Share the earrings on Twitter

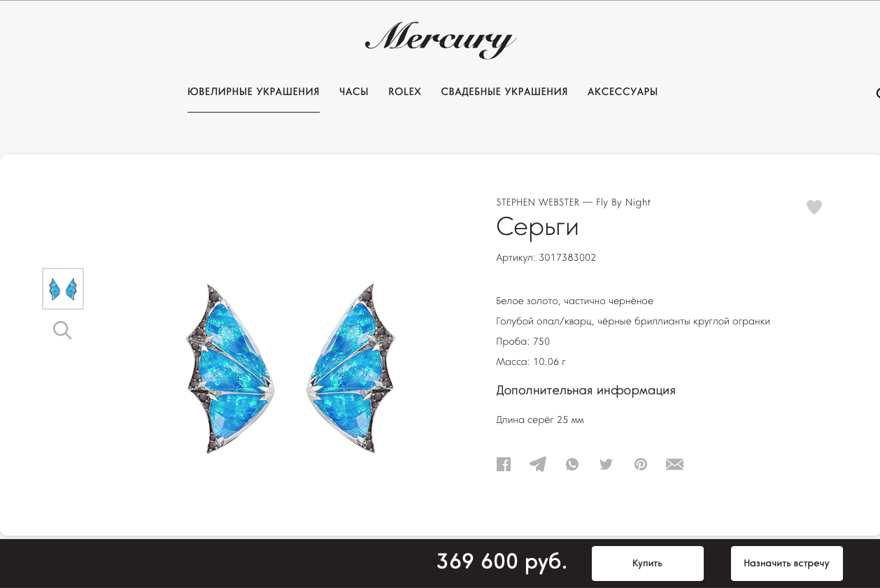[x=606, y=464]
